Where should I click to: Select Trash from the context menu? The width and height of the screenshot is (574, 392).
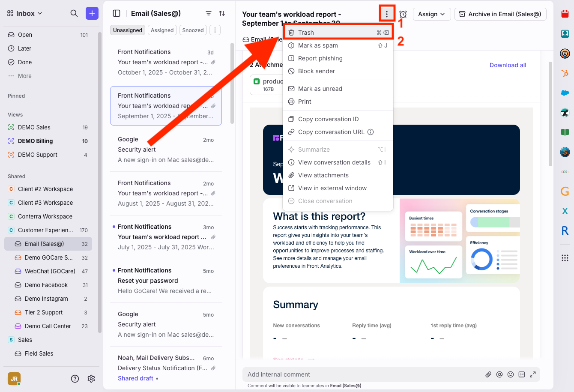coord(306,33)
